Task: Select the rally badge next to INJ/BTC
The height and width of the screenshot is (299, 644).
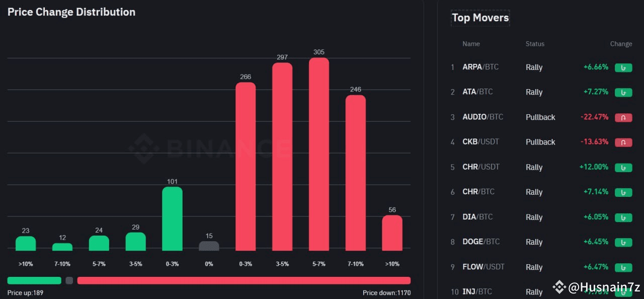Action: [x=623, y=292]
